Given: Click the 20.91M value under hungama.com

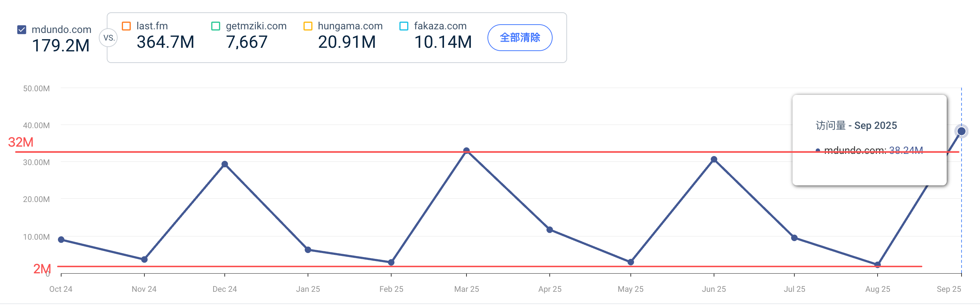Looking at the screenshot, I should point(347,42).
